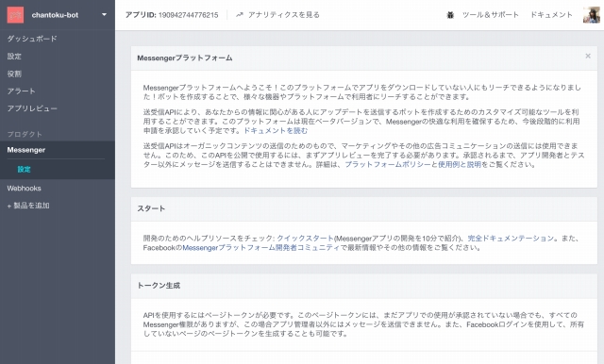Open the クイックスタート link
604x364 pixels.
click(305, 239)
